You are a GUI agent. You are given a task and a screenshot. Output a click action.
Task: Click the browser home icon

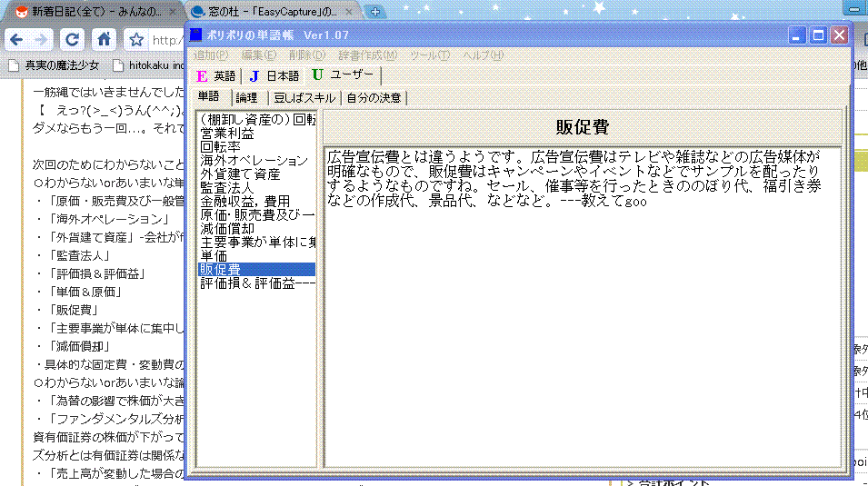click(x=105, y=40)
